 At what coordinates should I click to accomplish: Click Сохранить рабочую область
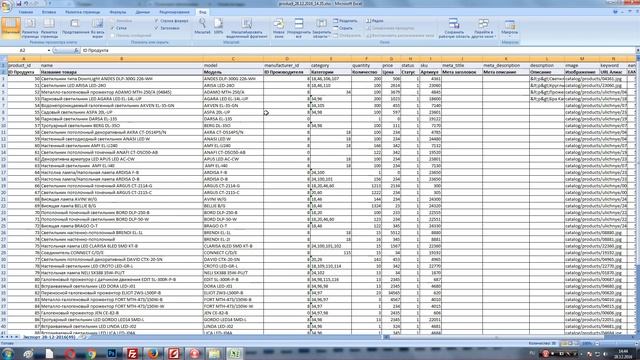point(453,28)
